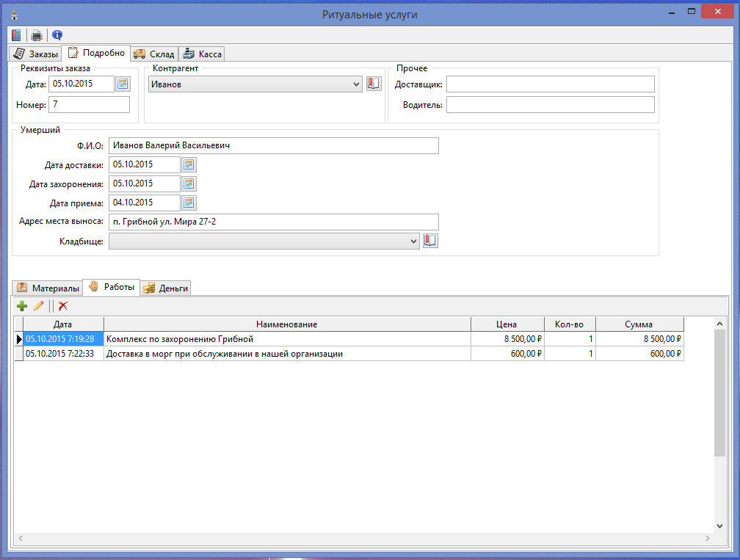Open the Материалы sub-tab
Screen dimensions: 740x560
tap(48, 288)
